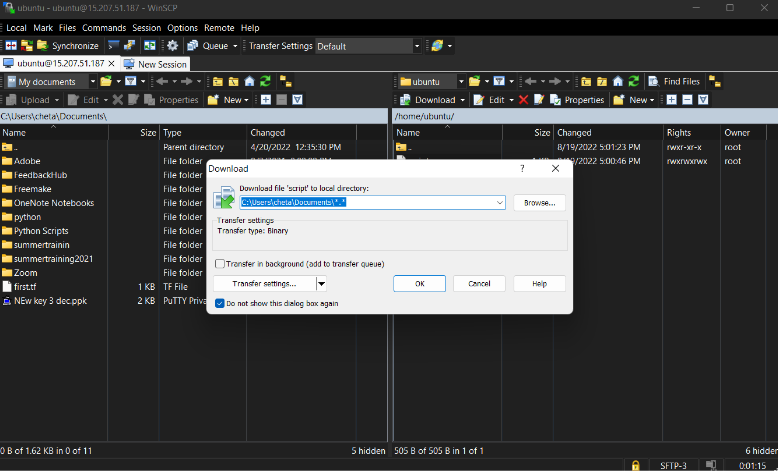Screen dimensions: 778x472
Task: Click the red remote Delete icon
Action: [x=523, y=100]
